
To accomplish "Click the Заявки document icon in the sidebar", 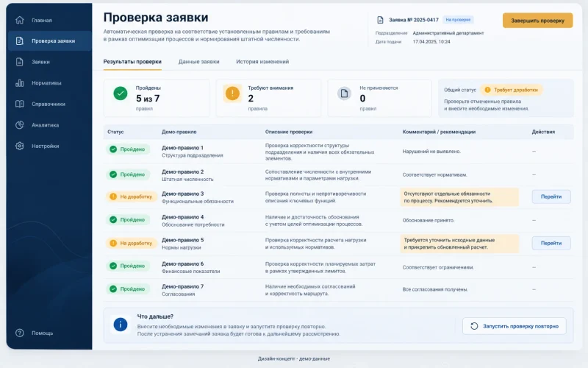I will [x=20, y=62].
